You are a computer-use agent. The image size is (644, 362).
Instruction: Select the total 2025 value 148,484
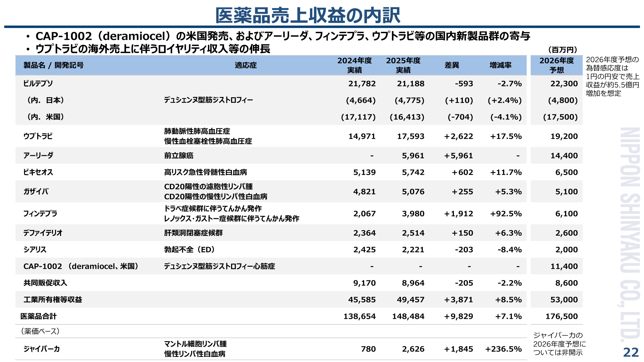pos(408,317)
